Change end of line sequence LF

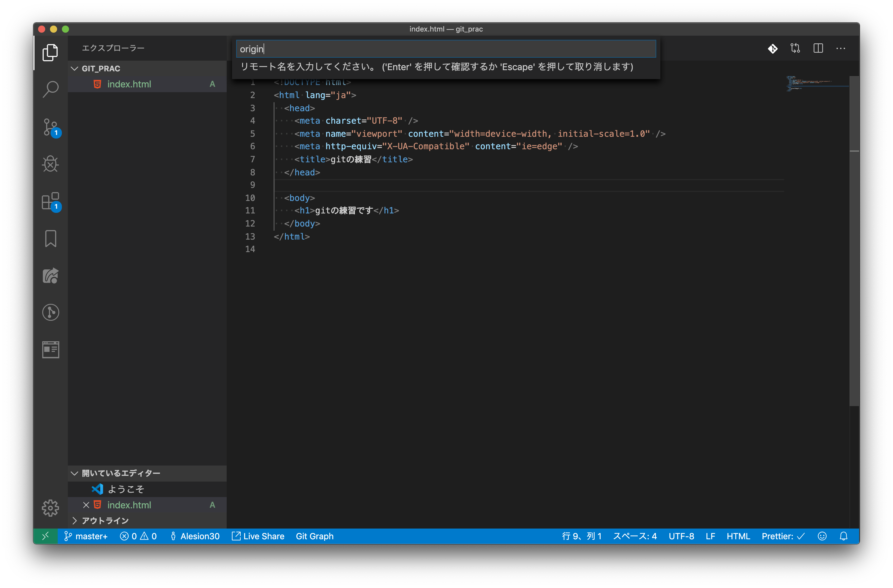710,536
